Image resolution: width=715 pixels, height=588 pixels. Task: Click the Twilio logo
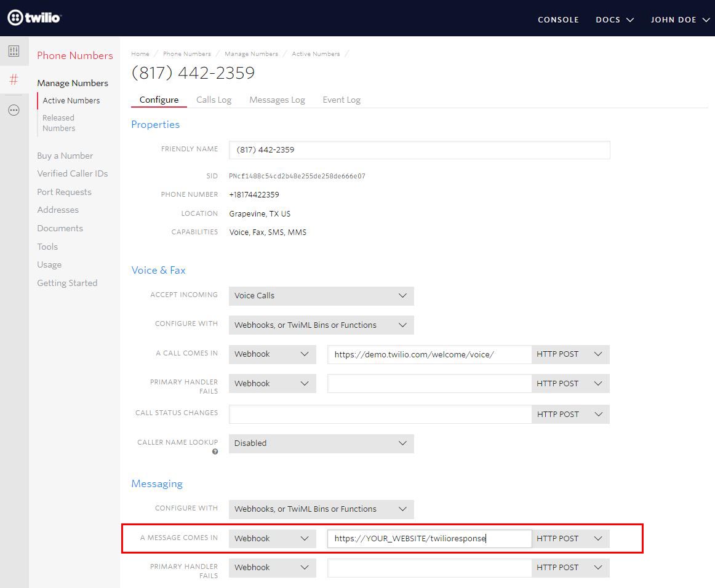[34, 18]
